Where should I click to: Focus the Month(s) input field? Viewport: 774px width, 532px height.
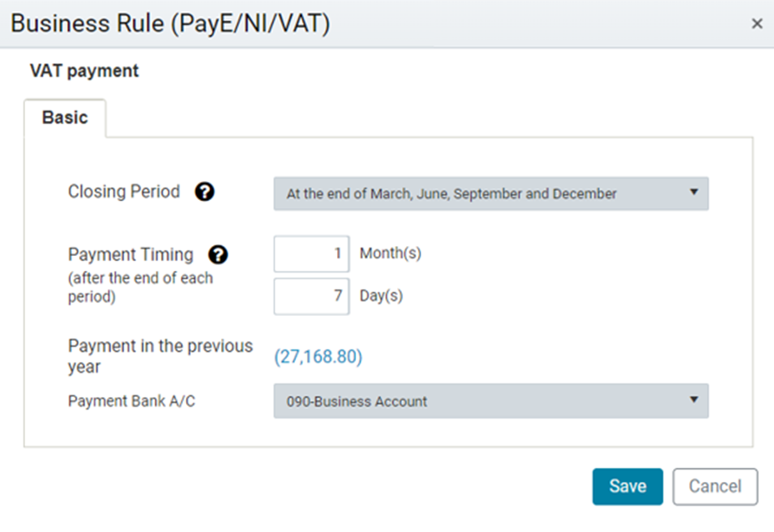coord(311,253)
